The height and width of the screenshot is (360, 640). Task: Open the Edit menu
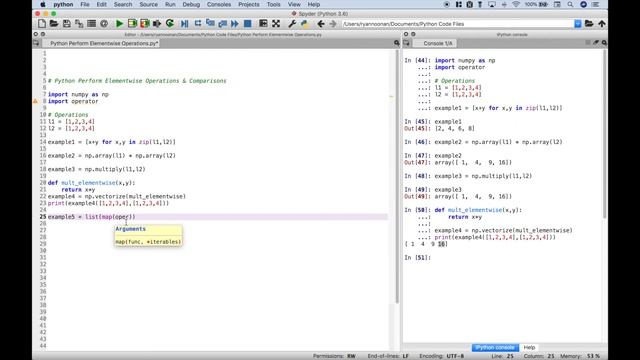point(101,4)
